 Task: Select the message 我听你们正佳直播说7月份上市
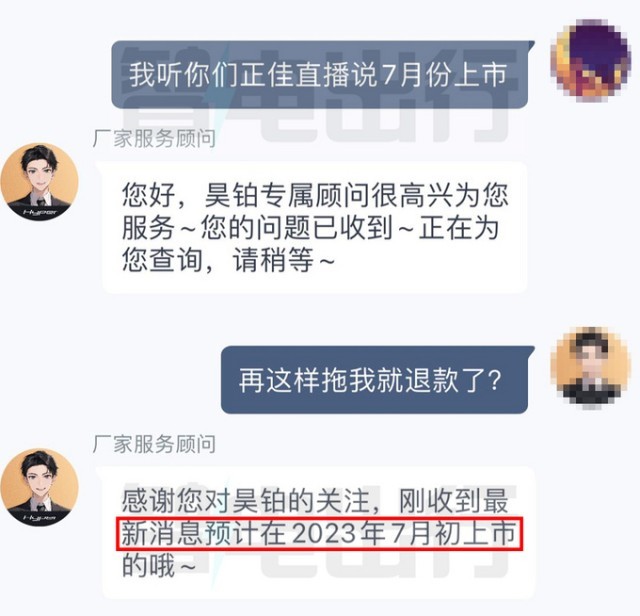click(x=323, y=75)
